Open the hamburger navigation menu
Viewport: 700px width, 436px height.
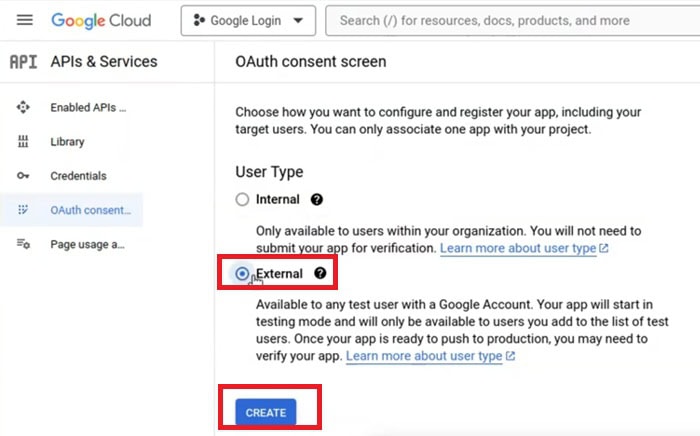pyautogui.click(x=25, y=20)
